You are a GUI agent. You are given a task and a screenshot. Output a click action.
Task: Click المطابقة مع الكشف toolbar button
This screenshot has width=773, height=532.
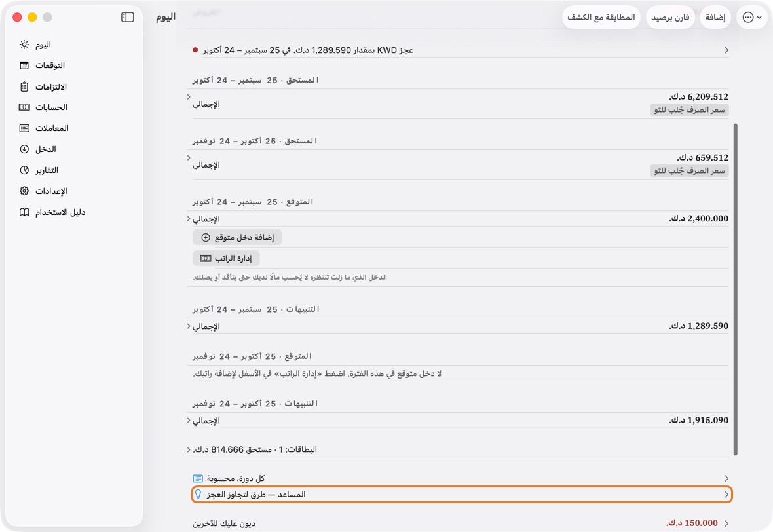601,17
